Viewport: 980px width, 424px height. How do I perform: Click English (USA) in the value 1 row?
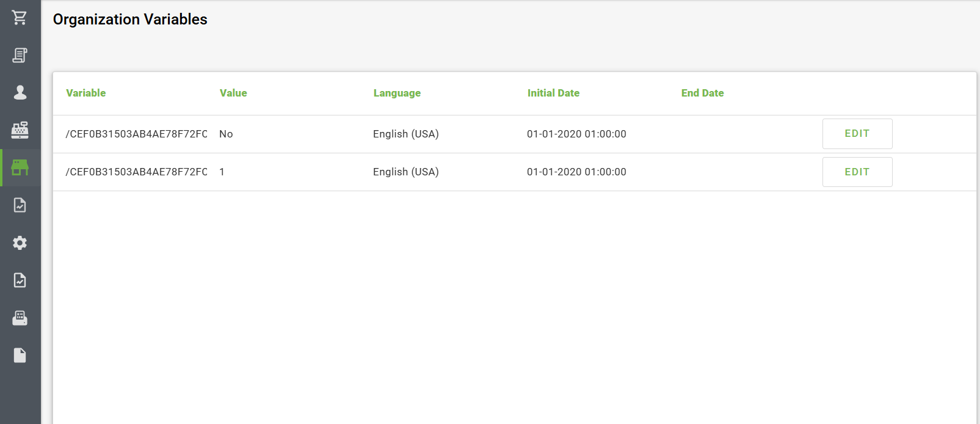point(405,172)
